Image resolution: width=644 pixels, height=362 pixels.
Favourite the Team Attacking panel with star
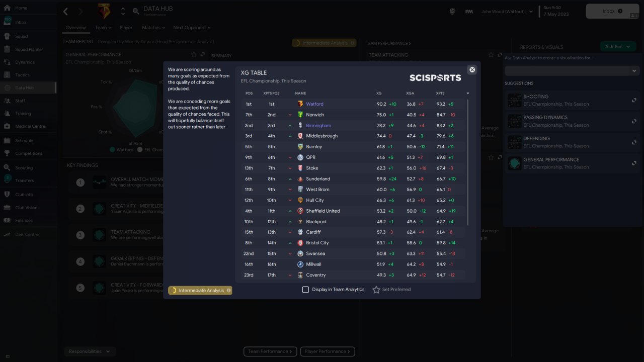(491, 54)
